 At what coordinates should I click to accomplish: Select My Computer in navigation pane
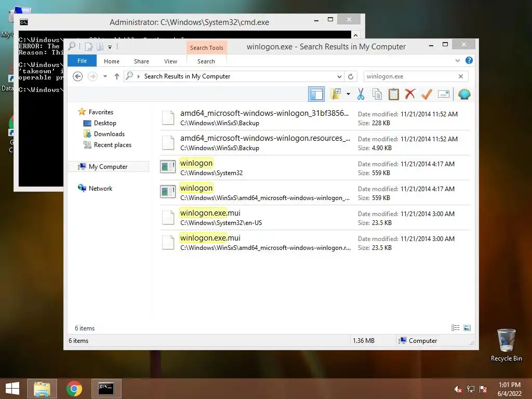[x=109, y=167]
